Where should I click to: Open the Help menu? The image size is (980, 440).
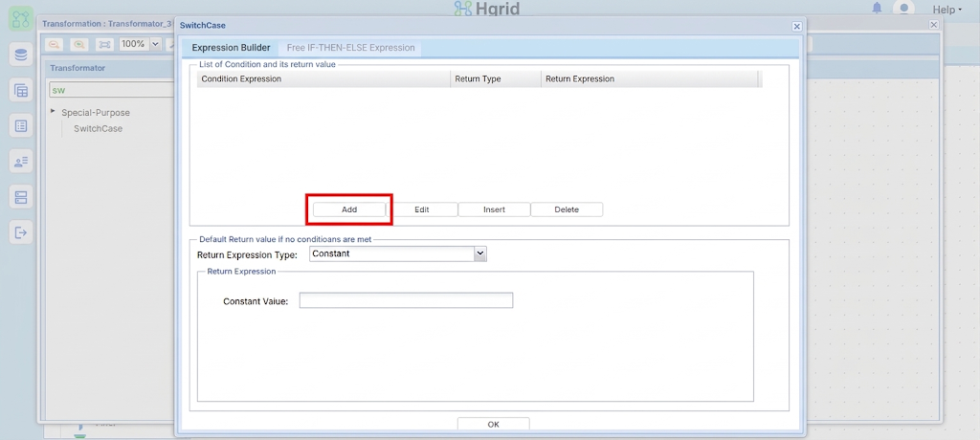947,10
